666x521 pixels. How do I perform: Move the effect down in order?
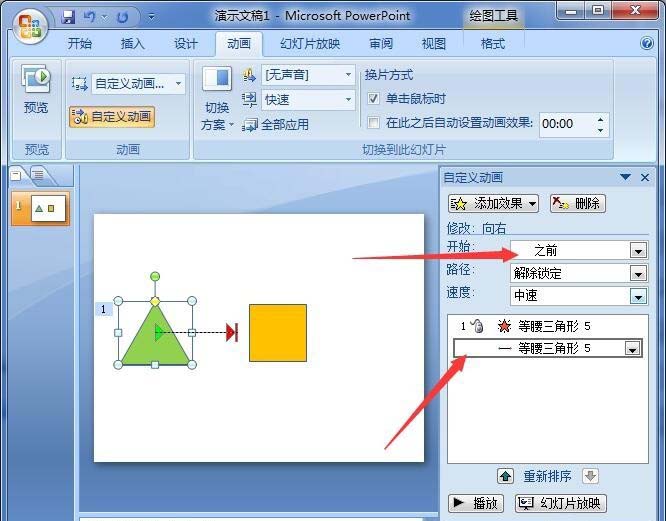tap(590, 476)
